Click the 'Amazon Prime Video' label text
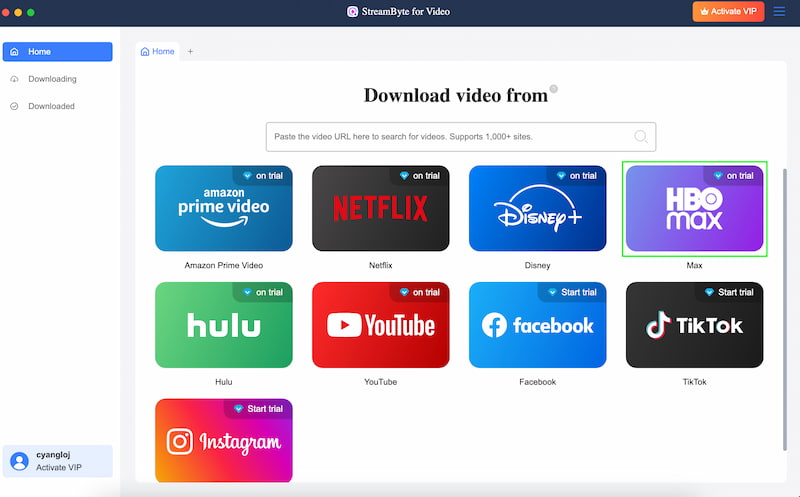 223,265
